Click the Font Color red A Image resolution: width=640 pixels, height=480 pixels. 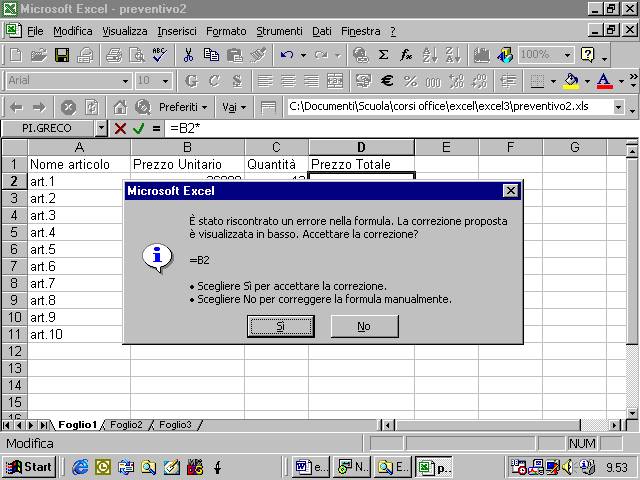(604, 81)
